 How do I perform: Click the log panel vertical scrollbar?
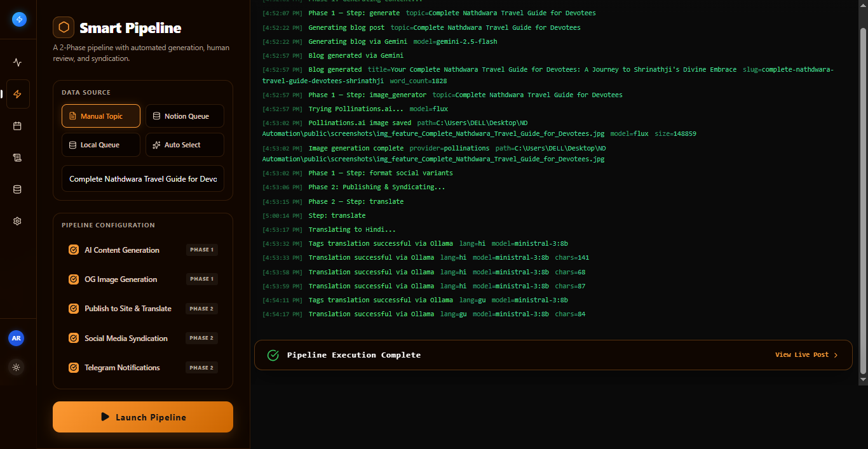pyautogui.click(x=863, y=200)
